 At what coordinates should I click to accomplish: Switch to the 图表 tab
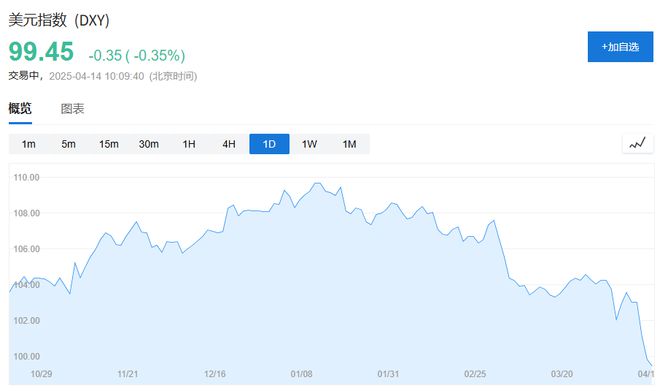click(x=72, y=109)
